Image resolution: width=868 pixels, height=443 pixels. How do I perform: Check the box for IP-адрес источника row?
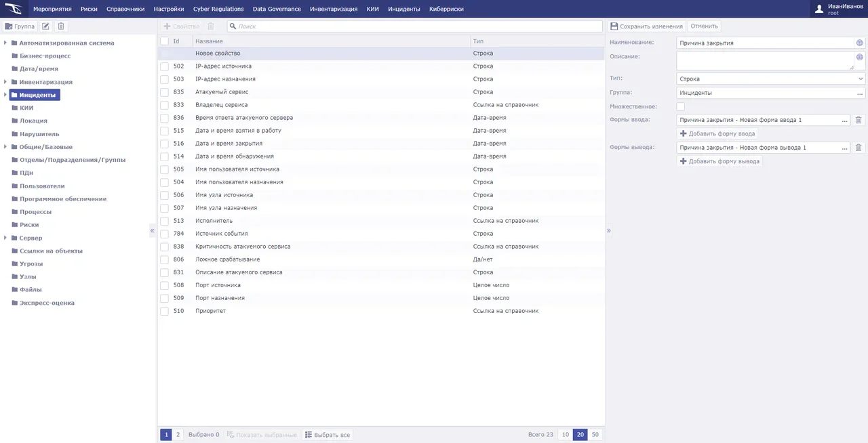point(164,66)
